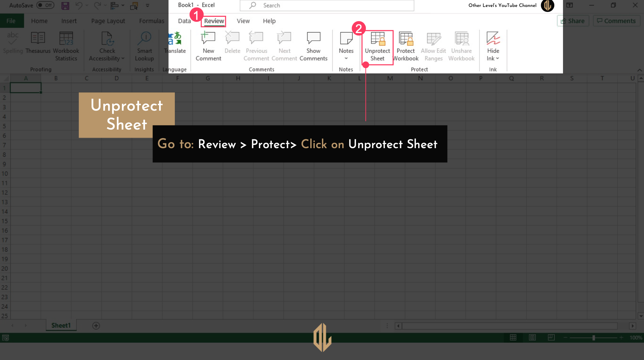Open the Undo history dropdown arrow
The width and height of the screenshot is (644, 360).
coord(87,5)
